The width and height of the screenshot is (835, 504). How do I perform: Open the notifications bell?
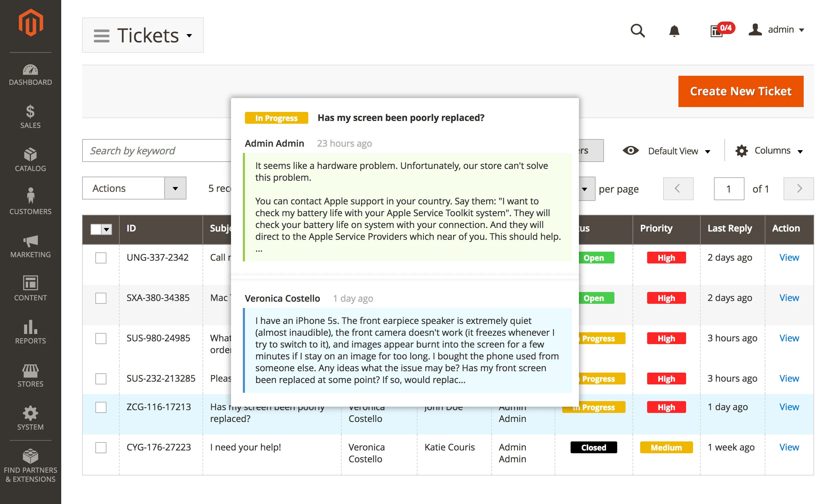(x=674, y=31)
